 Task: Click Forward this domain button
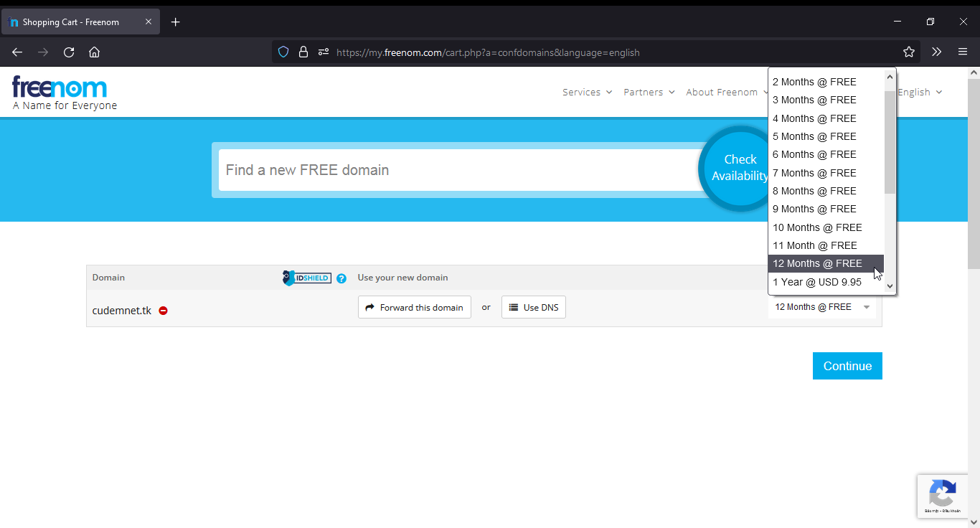point(415,307)
